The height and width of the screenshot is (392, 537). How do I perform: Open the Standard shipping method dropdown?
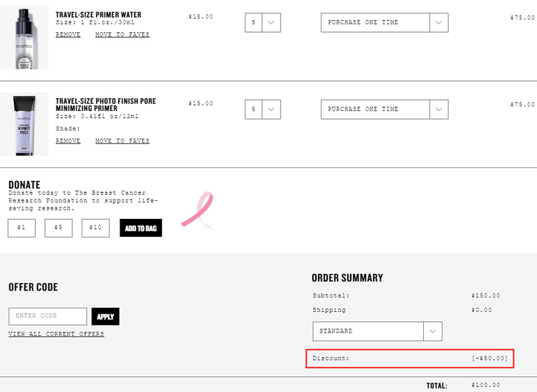[x=377, y=331]
